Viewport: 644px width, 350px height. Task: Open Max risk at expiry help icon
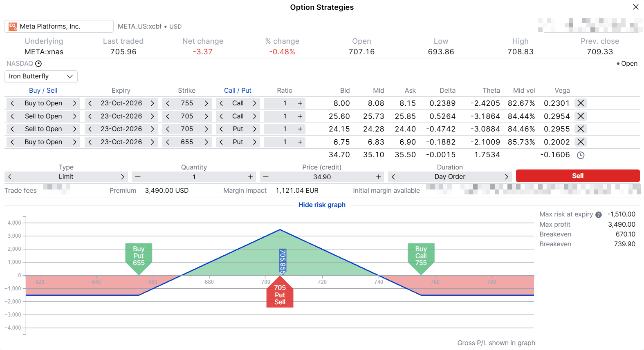(x=599, y=215)
